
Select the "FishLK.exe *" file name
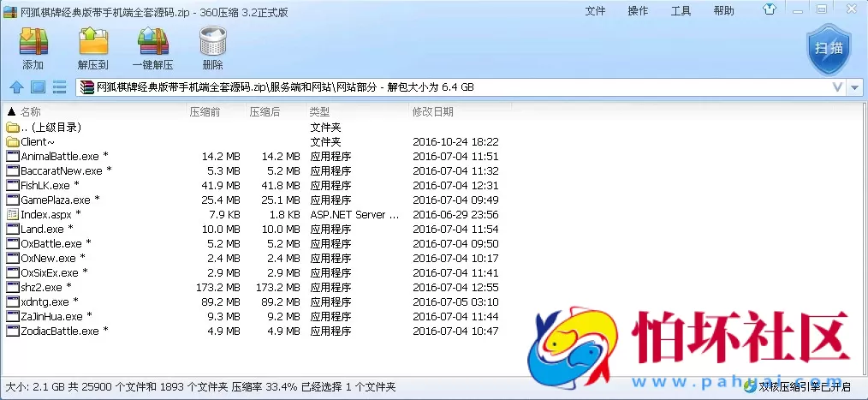pyautogui.click(x=50, y=185)
